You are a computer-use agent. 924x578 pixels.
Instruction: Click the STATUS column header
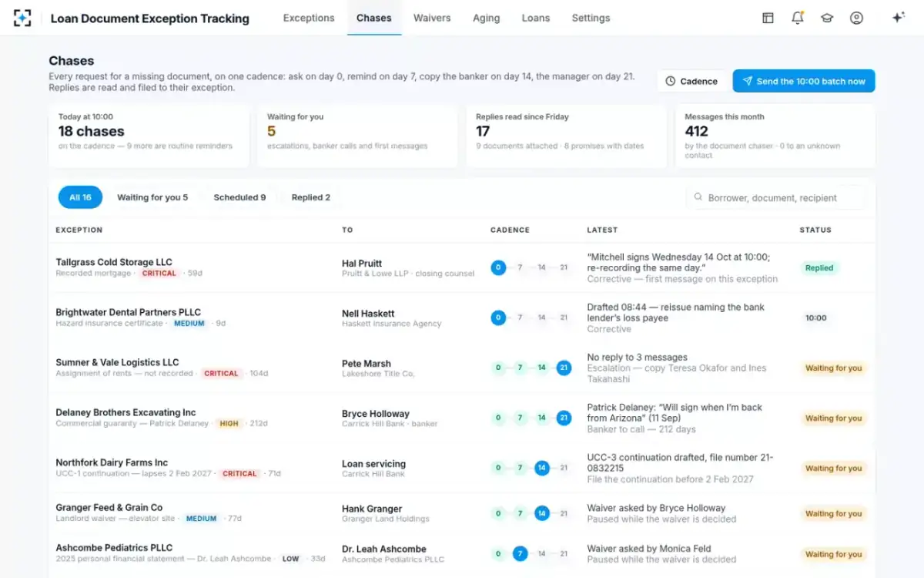point(815,230)
